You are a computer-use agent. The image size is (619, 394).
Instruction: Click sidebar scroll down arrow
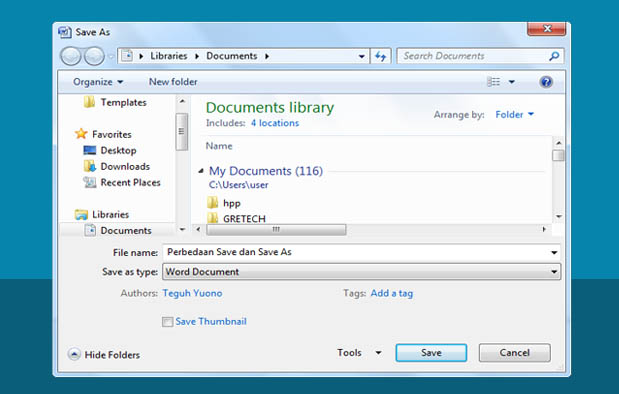tap(182, 229)
